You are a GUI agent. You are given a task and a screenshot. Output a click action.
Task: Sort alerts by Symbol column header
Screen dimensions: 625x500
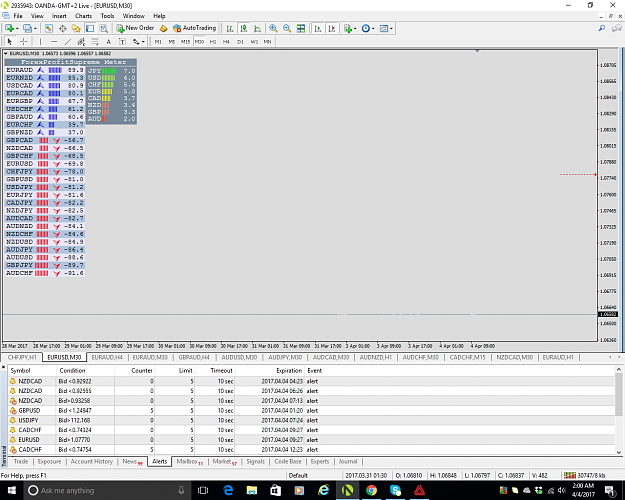(20, 370)
